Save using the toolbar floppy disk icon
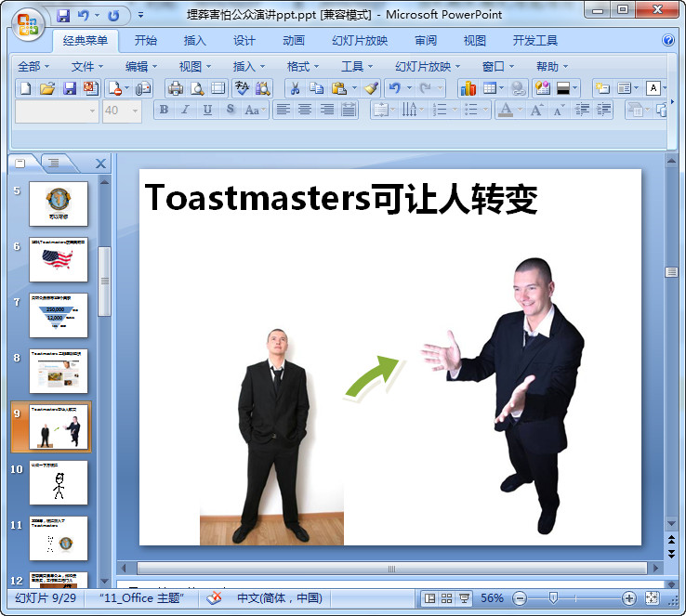 click(69, 88)
